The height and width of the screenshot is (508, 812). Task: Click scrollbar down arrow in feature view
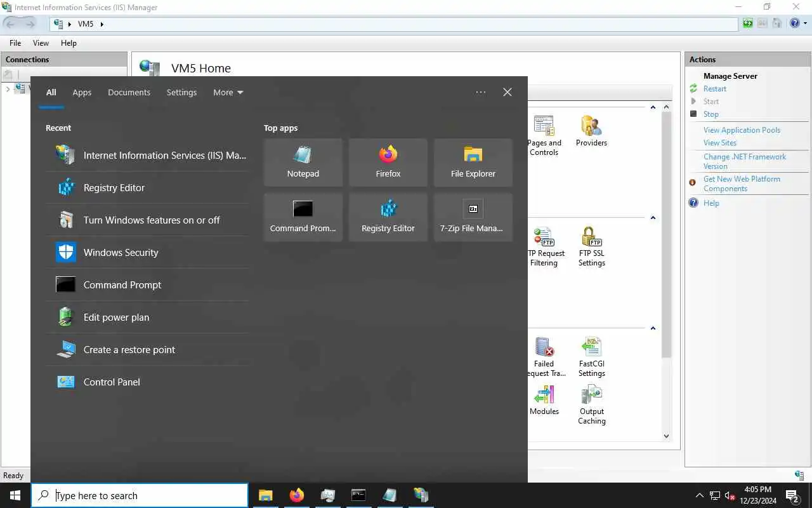666,436
